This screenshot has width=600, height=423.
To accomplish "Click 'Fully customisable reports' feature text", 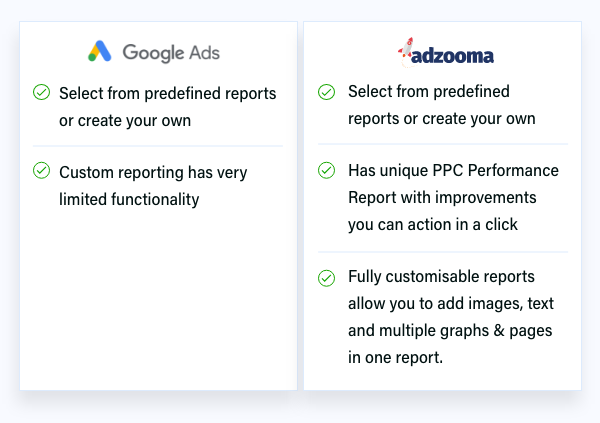I will (x=441, y=276).
